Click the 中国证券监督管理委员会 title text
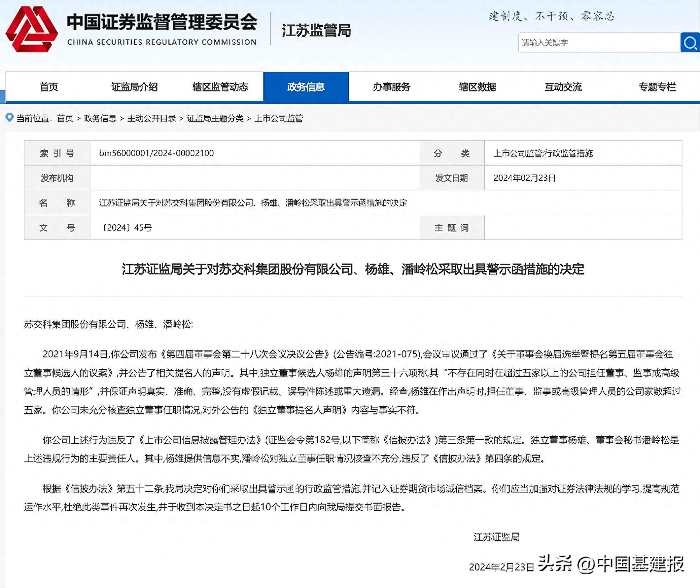The width and height of the screenshot is (700, 588). click(x=162, y=22)
